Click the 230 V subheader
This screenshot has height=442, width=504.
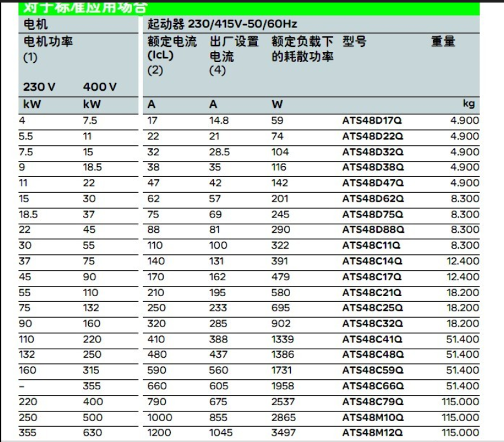(x=39, y=87)
